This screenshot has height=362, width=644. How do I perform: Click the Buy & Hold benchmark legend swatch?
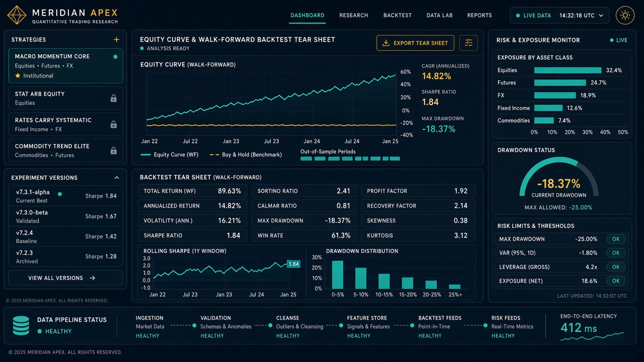[214, 155]
